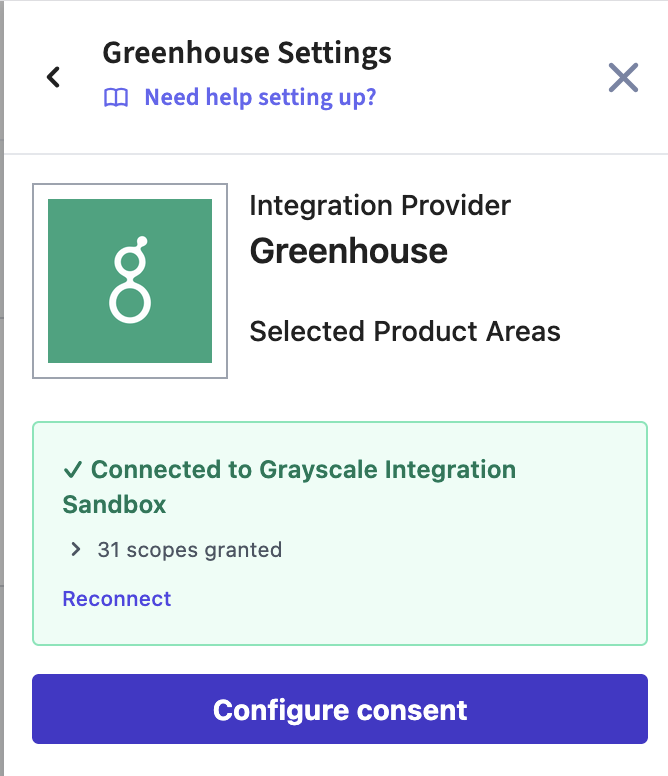
Task: Click the Greenhouse provider name
Action: tap(348, 251)
